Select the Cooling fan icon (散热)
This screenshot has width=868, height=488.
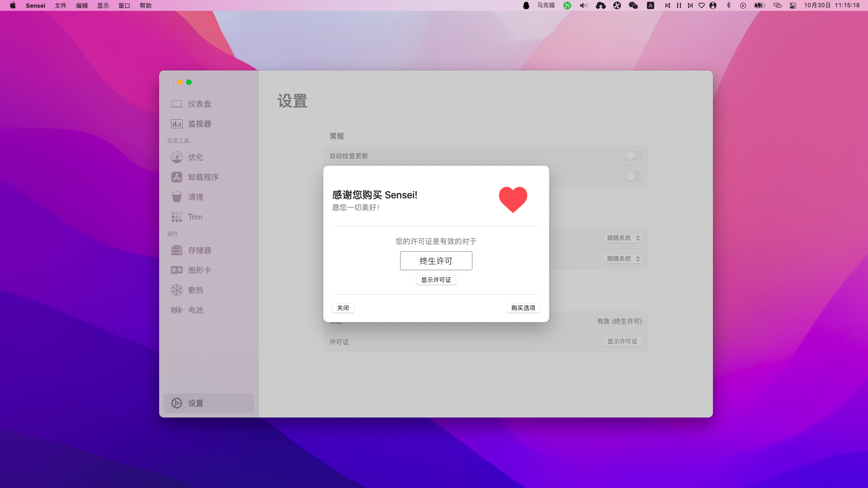[176, 290]
